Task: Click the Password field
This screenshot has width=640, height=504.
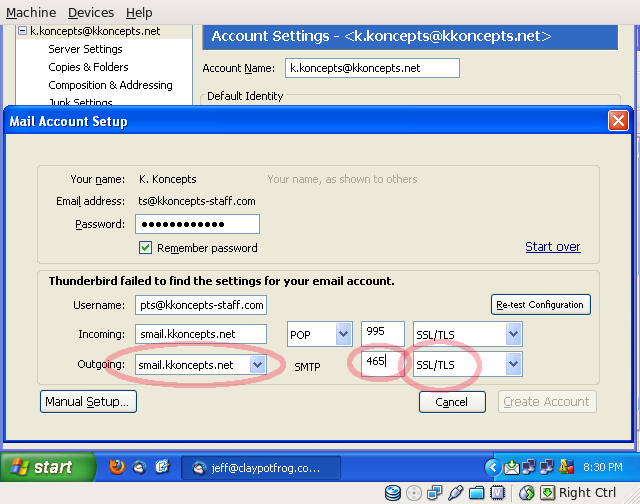Action: (197, 224)
